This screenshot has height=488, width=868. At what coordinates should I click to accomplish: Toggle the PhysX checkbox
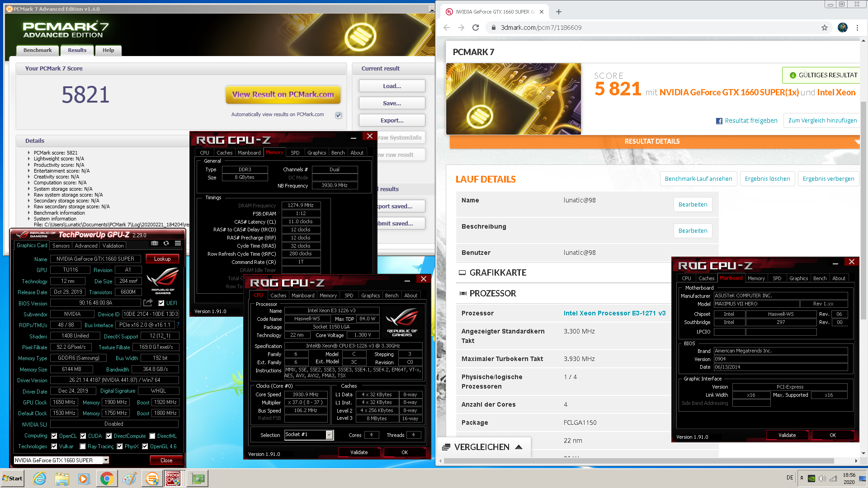[120, 446]
